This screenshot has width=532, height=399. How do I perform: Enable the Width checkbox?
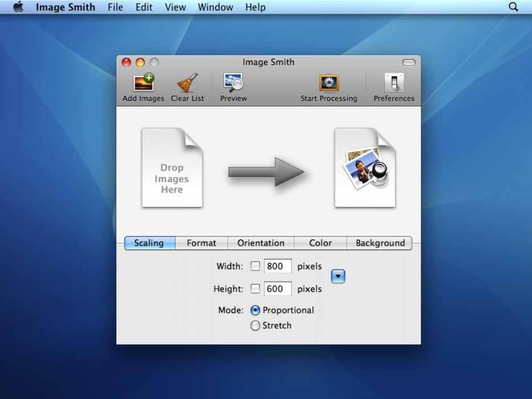pyautogui.click(x=255, y=266)
